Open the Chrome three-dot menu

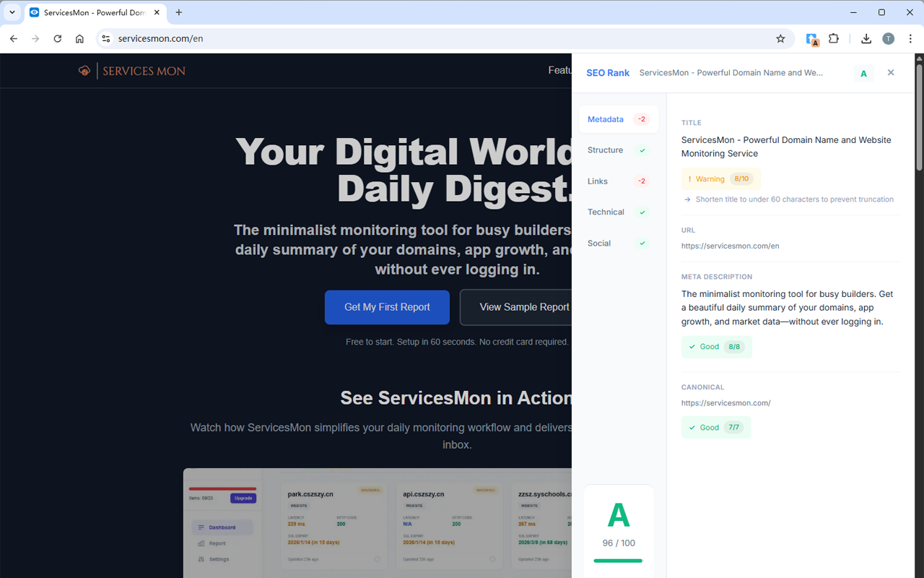[x=910, y=39]
